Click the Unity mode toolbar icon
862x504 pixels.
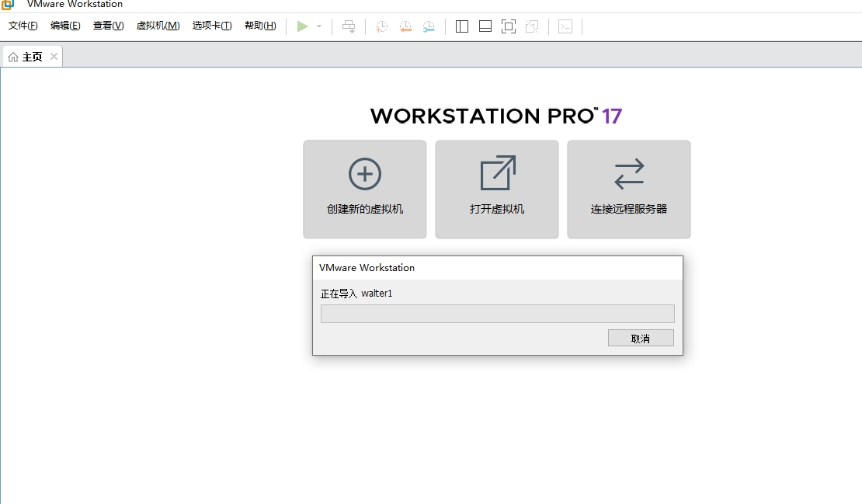tap(532, 26)
